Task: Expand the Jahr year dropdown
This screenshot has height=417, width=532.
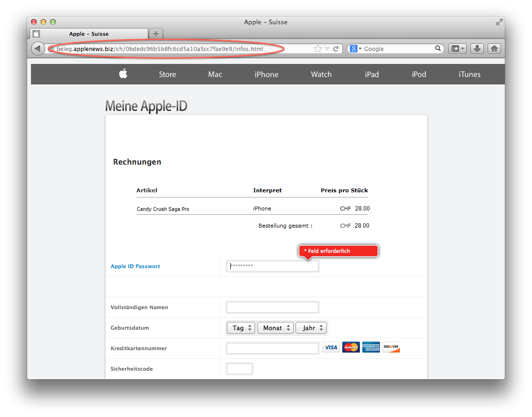Action: (311, 328)
